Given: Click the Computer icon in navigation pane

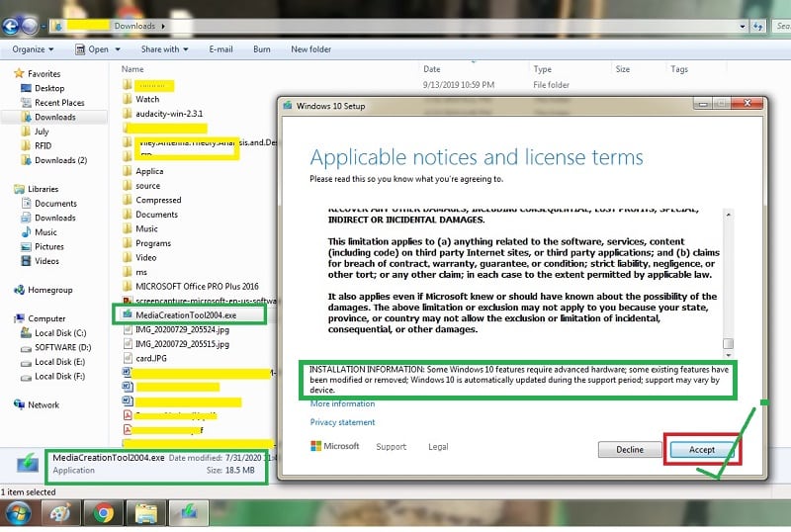Looking at the screenshot, I should pyautogui.click(x=19, y=318).
